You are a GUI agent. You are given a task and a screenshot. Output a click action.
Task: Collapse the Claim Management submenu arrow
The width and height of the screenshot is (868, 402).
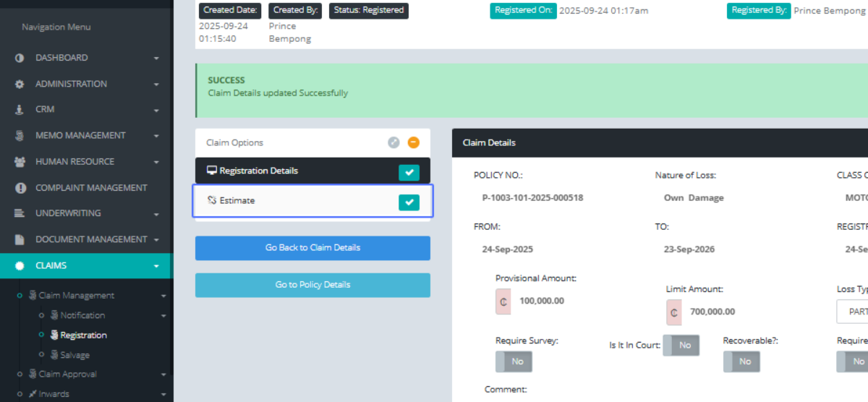(x=163, y=296)
